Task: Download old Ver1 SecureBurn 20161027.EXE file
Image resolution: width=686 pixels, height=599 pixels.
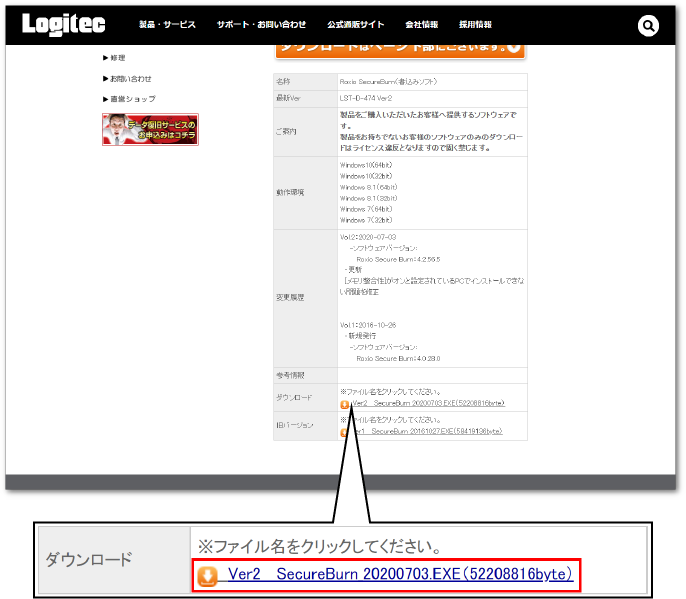Action: pyautogui.click(x=427, y=431)
